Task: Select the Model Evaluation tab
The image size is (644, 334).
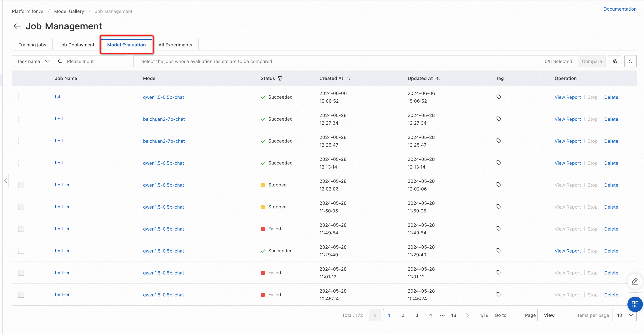Action: click(x=127, y=45)
